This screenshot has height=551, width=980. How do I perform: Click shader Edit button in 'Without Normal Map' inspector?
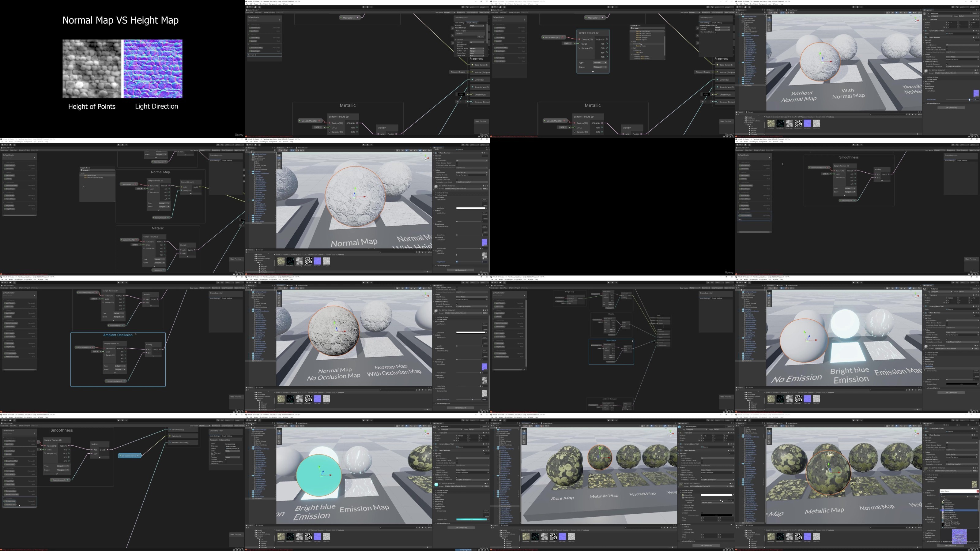pyautogui.click(x=977, y=73)
